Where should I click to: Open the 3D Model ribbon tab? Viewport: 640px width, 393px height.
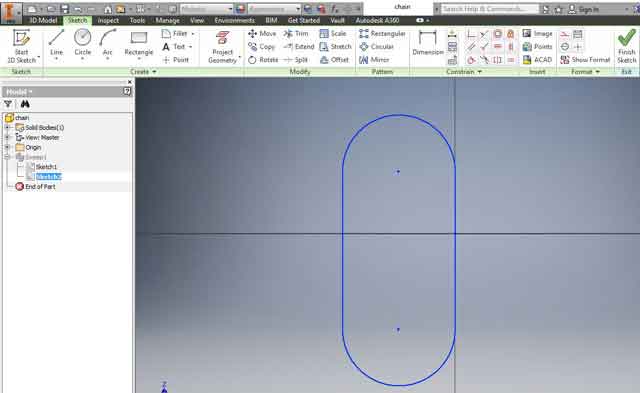(x=43, y=20)
